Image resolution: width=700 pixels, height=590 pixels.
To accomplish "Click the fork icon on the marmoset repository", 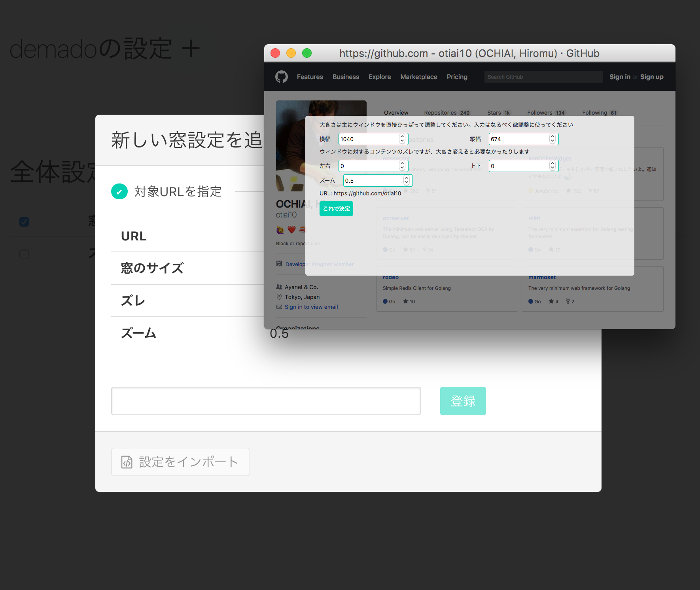I will pos(568,301).
